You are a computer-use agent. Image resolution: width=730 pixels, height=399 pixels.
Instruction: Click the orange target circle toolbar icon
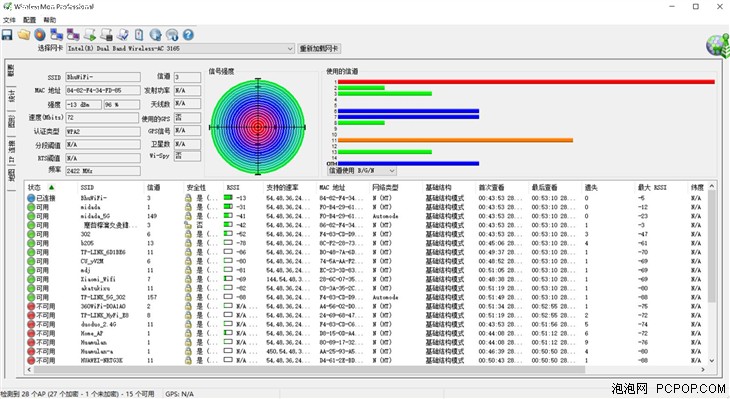(x=40, y=34)
